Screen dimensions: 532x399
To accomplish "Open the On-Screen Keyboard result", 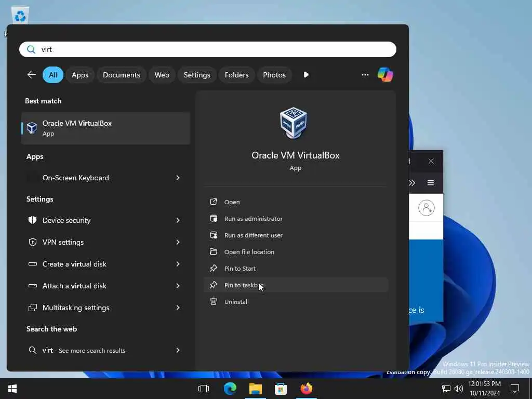I will (105, 178).
